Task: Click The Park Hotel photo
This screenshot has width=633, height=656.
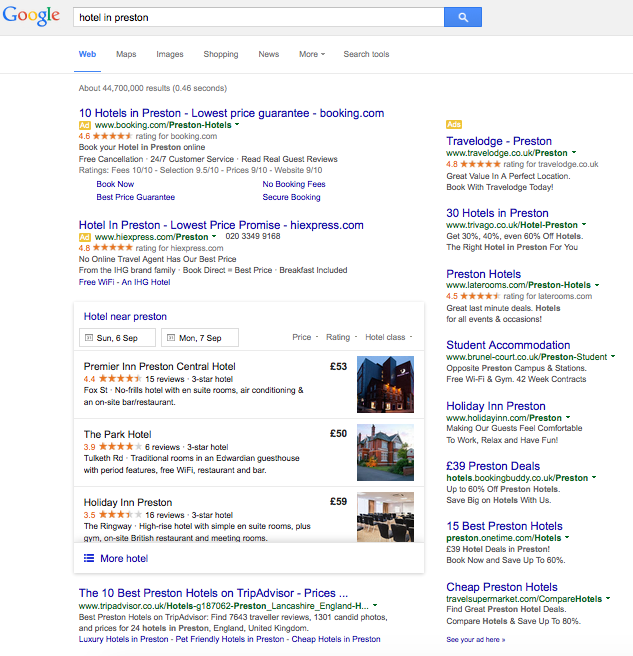Action: [x=385, y=452]
